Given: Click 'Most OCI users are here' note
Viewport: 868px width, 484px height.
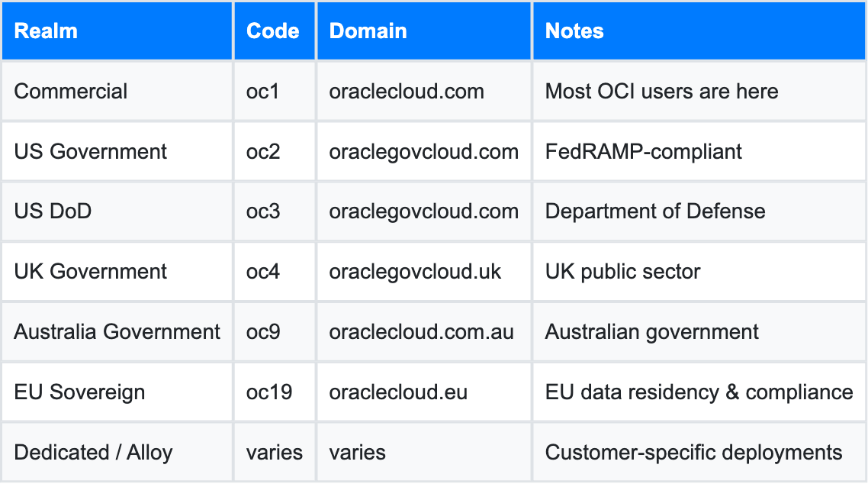Looking at the screenshot, I should pyautogui.click(x=661, y=92).
